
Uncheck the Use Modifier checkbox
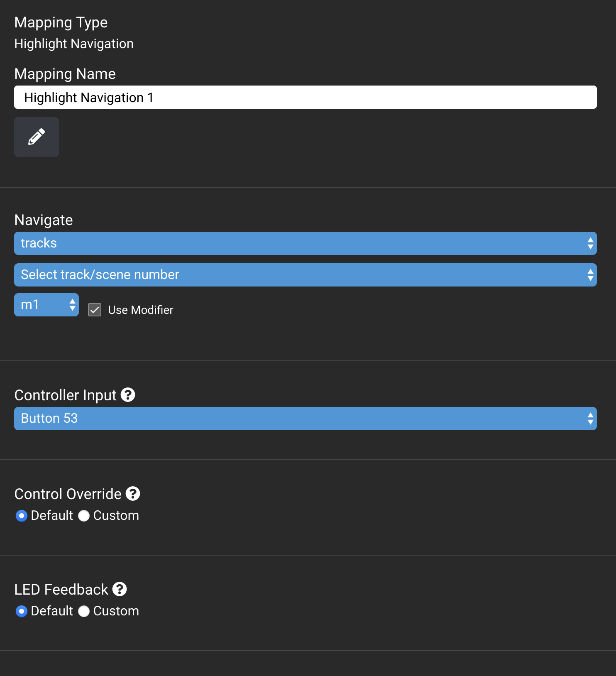95,310
